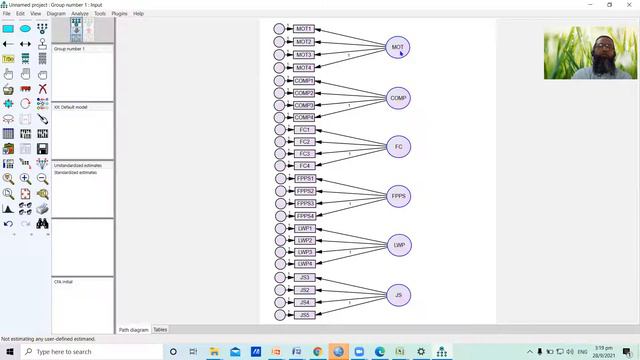The height and width of the screenshot is (360, 640).
Task: Copy path diagram to clipboard icon
Action: [8, 149]
